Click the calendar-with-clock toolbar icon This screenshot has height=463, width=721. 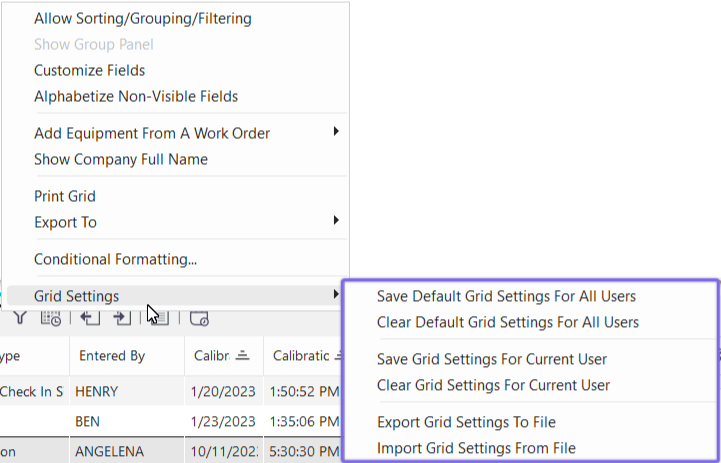point(199,318)
